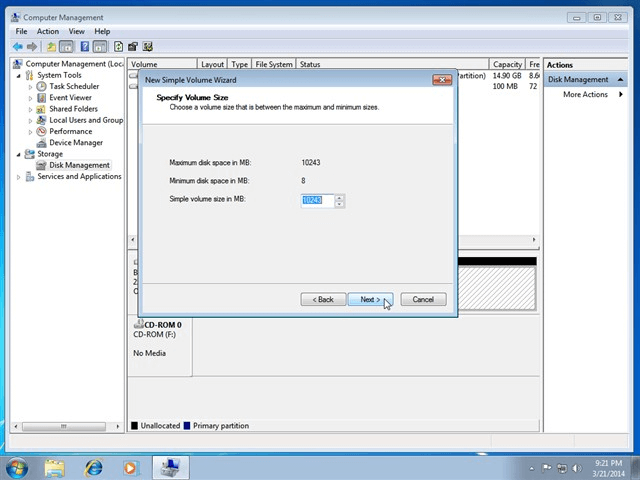Click the Next button in the wizard
Screen dimensions: 640x480
[370, 299]
